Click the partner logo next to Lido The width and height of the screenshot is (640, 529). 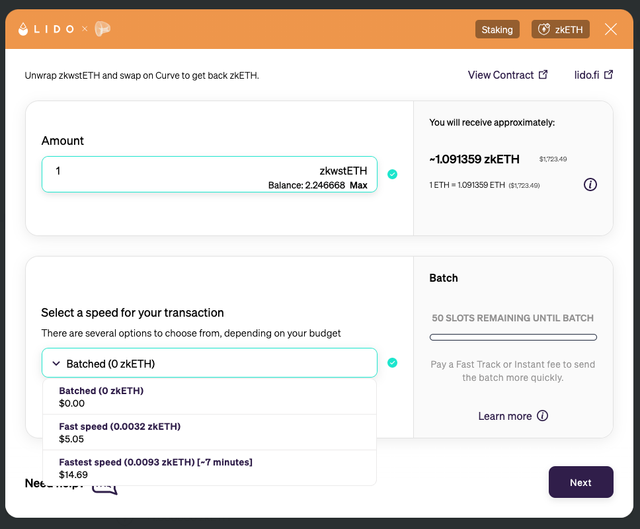[x=102, y=29]
